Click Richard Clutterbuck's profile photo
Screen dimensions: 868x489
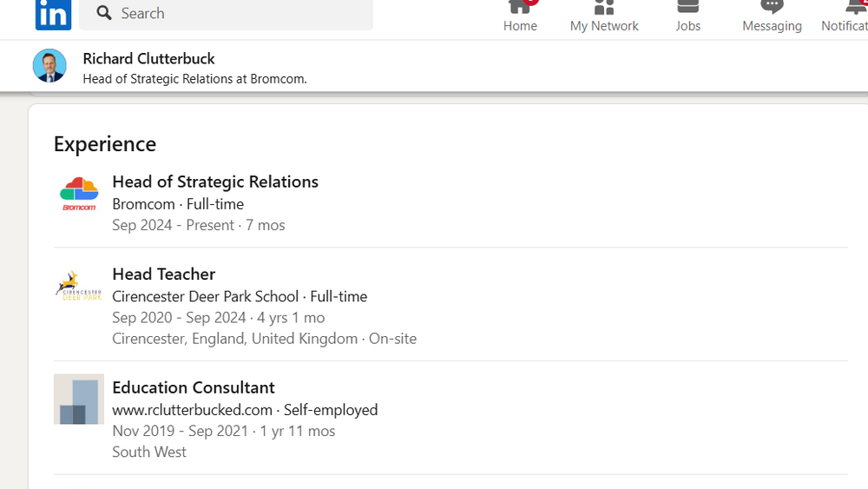[49, 66]
